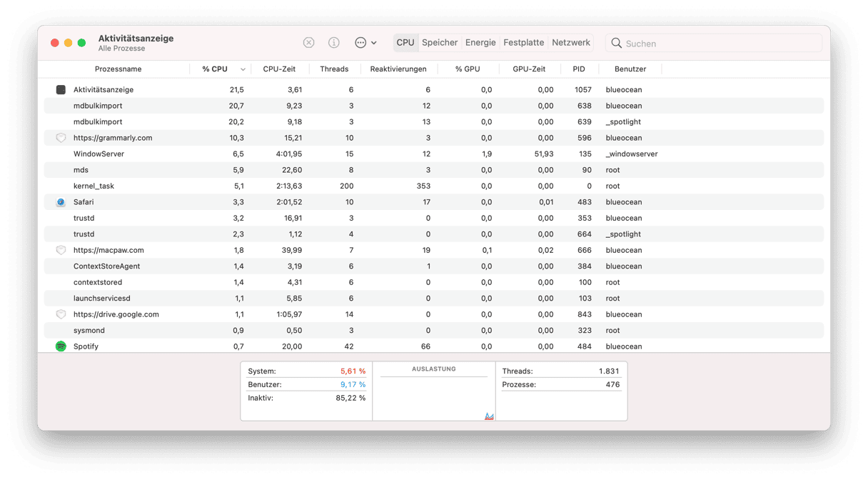Open the Festplatte tab
This screenshot has width=868, height=480.
tap(523, 43)
